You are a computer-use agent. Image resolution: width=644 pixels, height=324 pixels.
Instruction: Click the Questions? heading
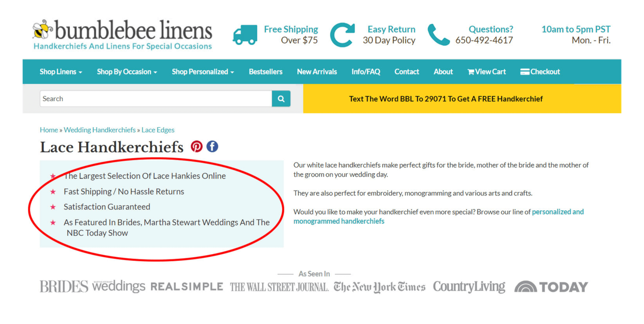click(491, 29)
